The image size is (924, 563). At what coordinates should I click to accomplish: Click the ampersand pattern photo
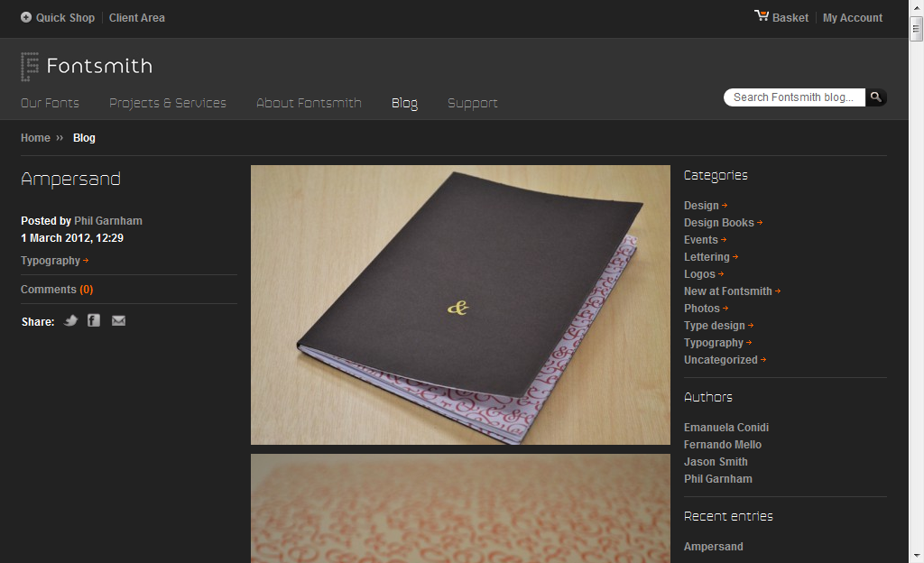pyautogui.click(x=460, y=508)
